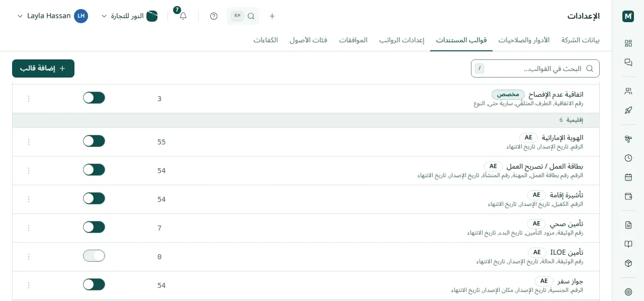This screenshot has width=644, height=301.
Task: Open the box assets sidebar icon
Action: click(x=628, y=263)
